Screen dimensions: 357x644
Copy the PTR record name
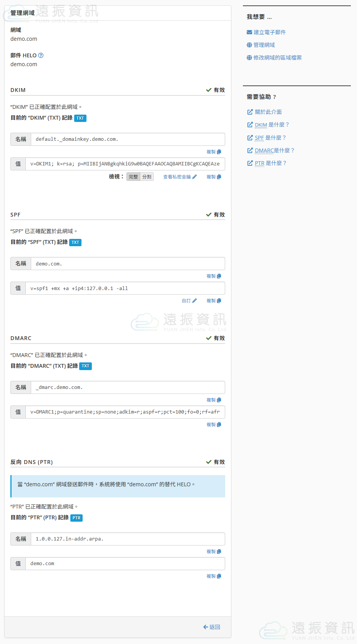coord(214,552)
